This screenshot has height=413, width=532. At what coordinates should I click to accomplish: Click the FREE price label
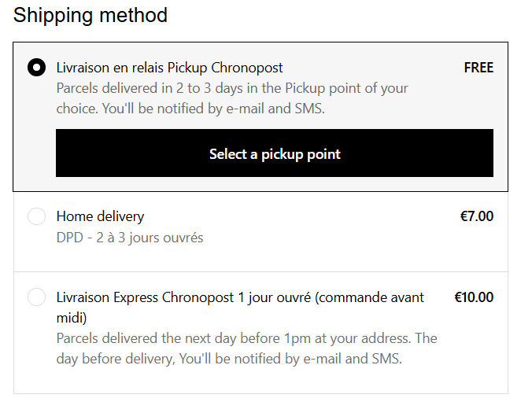pyautogui.click(x=478, y=68)
